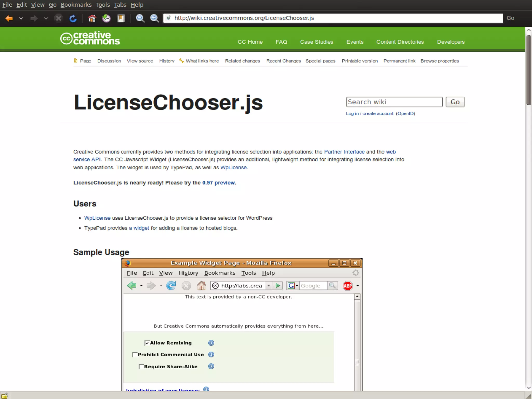The height and width of the screenshot is (399, 532).
Task: Go to the Home page icon
Action: [92, 18]
